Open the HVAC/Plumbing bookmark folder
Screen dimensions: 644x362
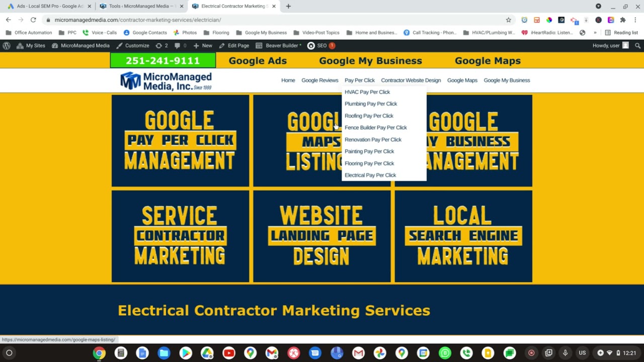tap(489, 33)
